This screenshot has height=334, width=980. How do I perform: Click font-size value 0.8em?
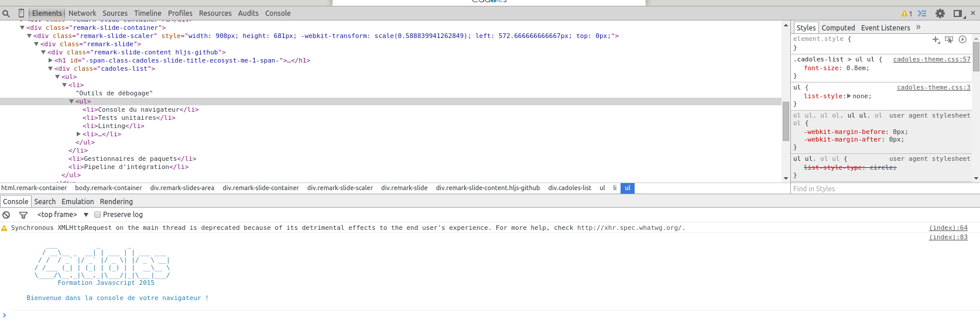[855, 68]
